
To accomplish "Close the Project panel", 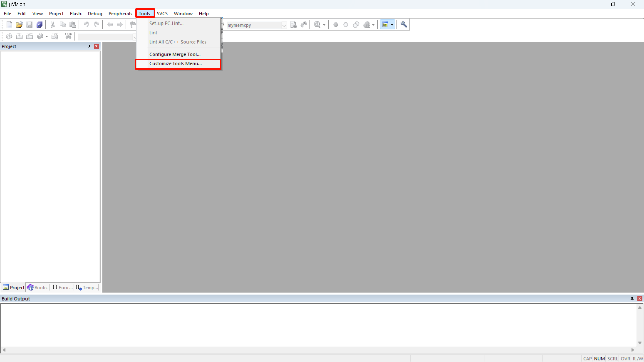I will coord(97,46).
